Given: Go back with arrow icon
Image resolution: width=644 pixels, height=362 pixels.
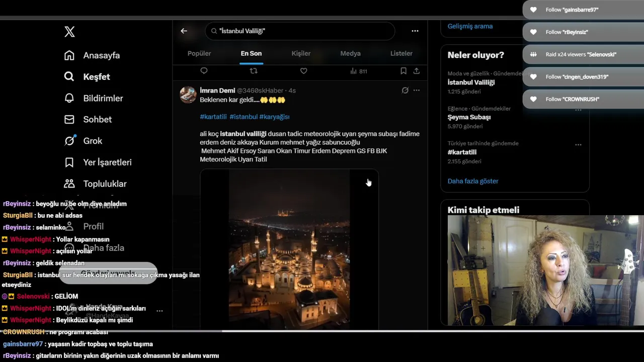Looking at the screenshot, I should pyautogui.click(x=184, y=31).
